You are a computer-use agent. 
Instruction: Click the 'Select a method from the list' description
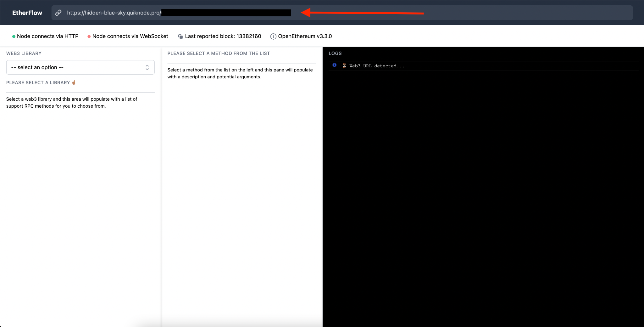click(240, 73)
